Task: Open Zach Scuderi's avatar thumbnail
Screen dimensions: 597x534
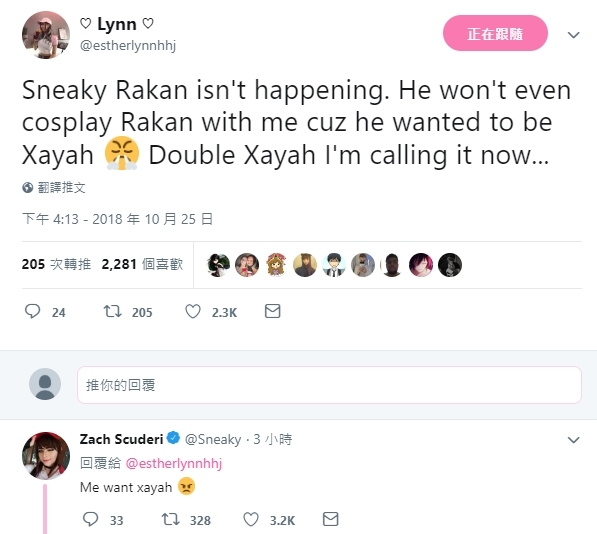Action: click(46, 456)
